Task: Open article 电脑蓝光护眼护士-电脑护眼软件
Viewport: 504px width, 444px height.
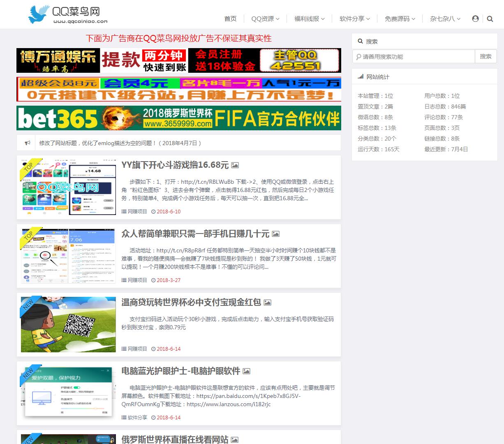Action: [x=180, y=371]
